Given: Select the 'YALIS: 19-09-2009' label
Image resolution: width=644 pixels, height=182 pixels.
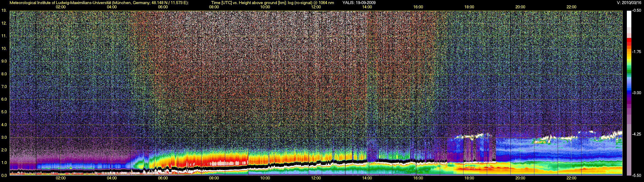Looking at the screenshot, I should click(359, 3).
